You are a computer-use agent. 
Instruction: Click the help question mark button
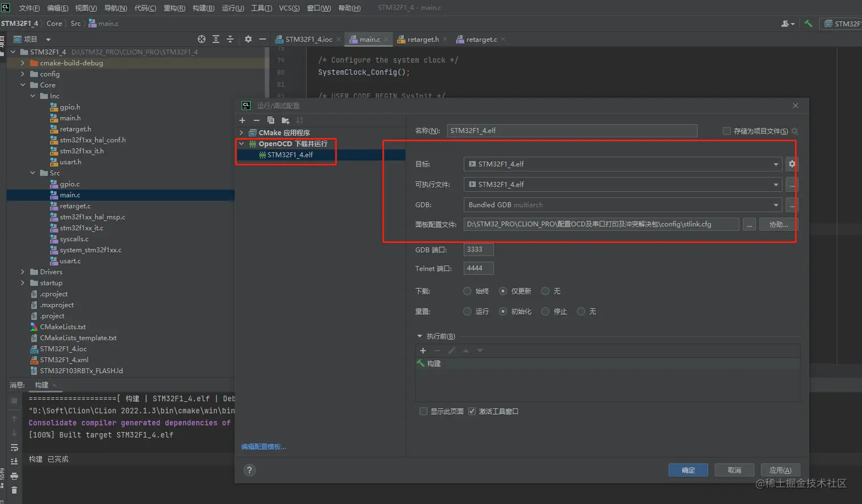(x=250, y=470)
